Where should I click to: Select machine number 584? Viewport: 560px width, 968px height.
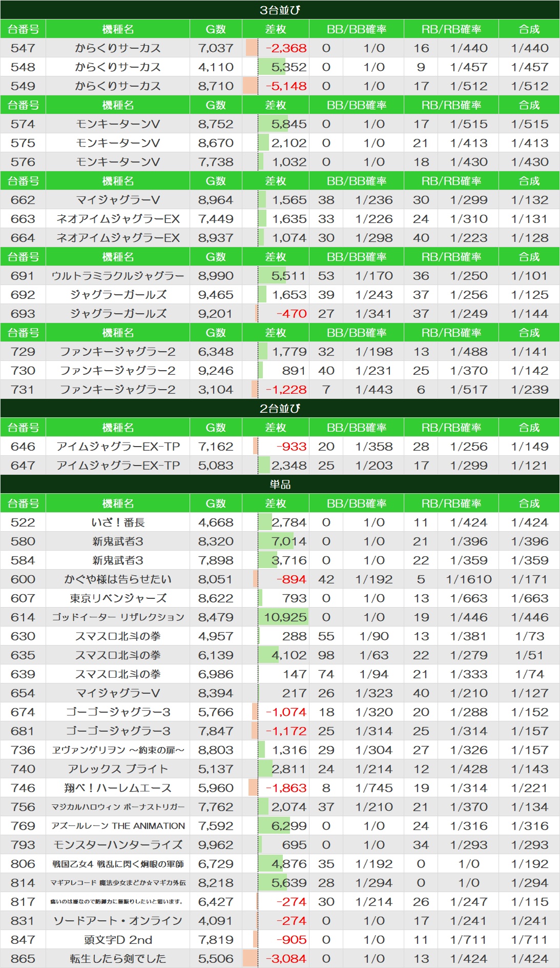coord(23,560)
